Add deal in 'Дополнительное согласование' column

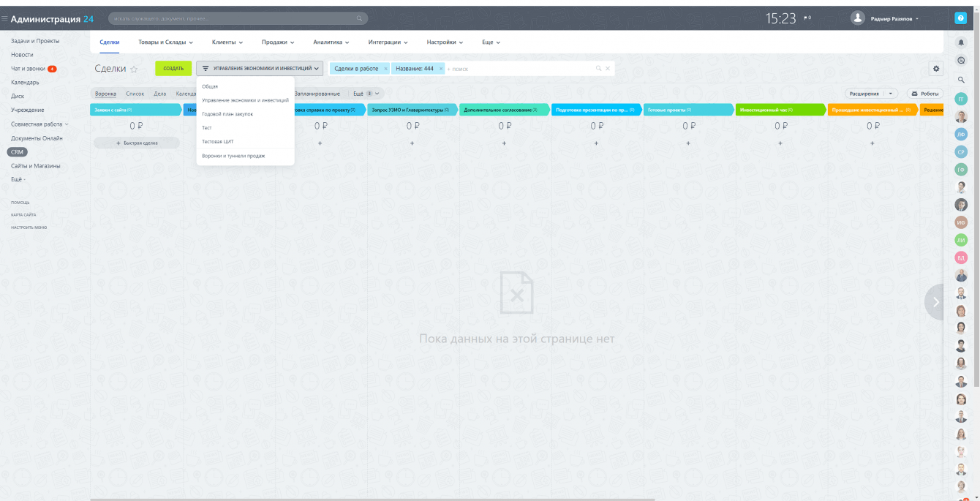click(504, 143)
